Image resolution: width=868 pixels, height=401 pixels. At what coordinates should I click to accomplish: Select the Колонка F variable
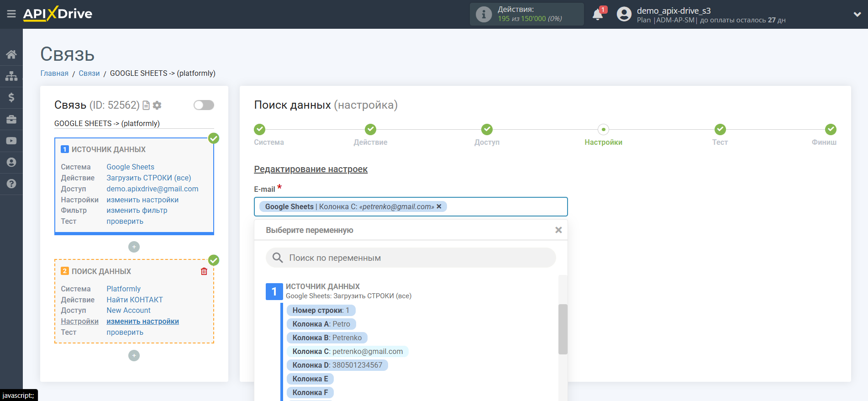tap(310, 392)
